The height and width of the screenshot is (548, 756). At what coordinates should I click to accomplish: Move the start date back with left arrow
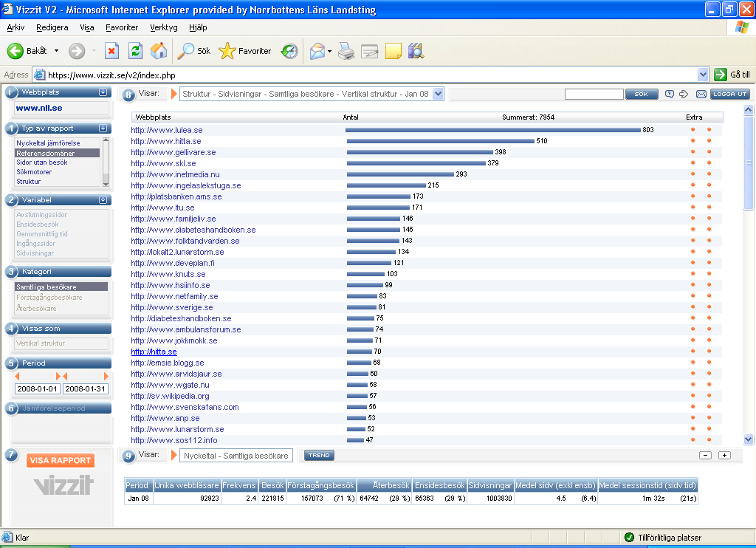18,376
